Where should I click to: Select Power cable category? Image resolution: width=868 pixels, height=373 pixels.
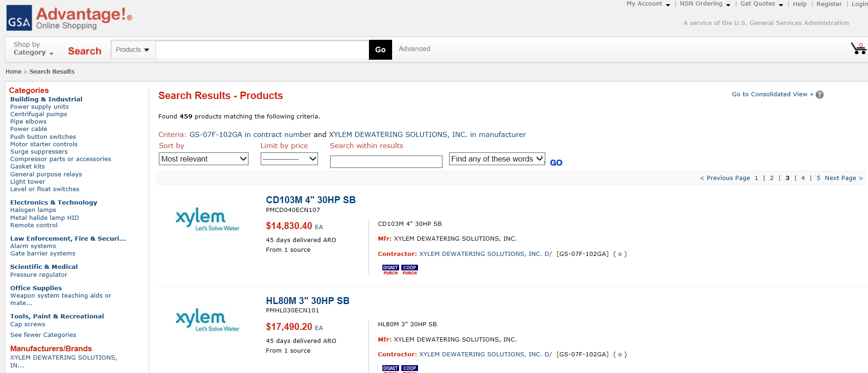coord(29,129)
